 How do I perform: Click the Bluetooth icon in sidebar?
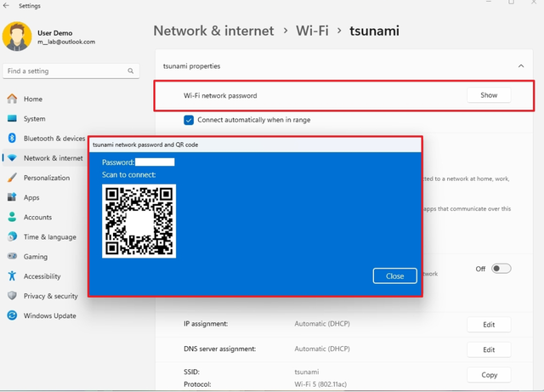click(x=12, y=139)
